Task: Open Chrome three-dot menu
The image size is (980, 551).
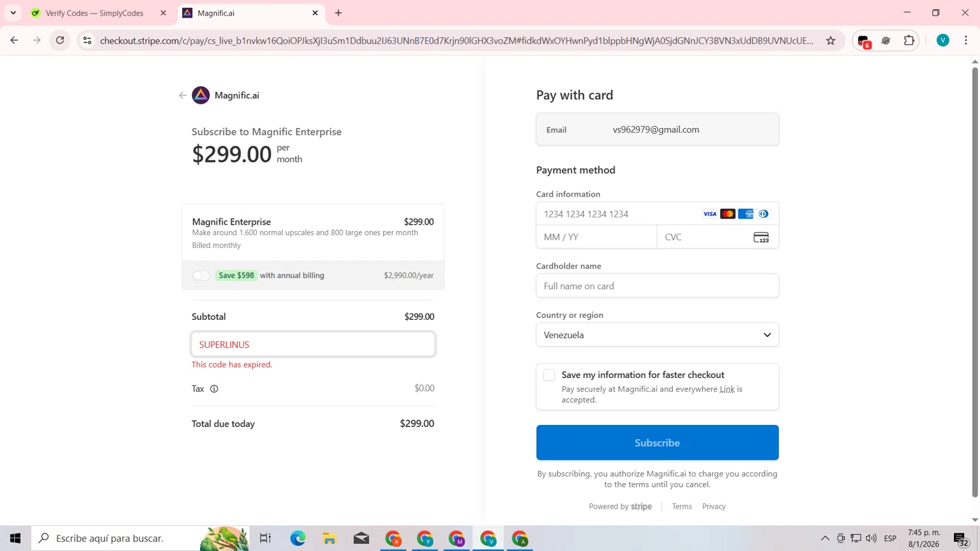Action: point(966,40)
